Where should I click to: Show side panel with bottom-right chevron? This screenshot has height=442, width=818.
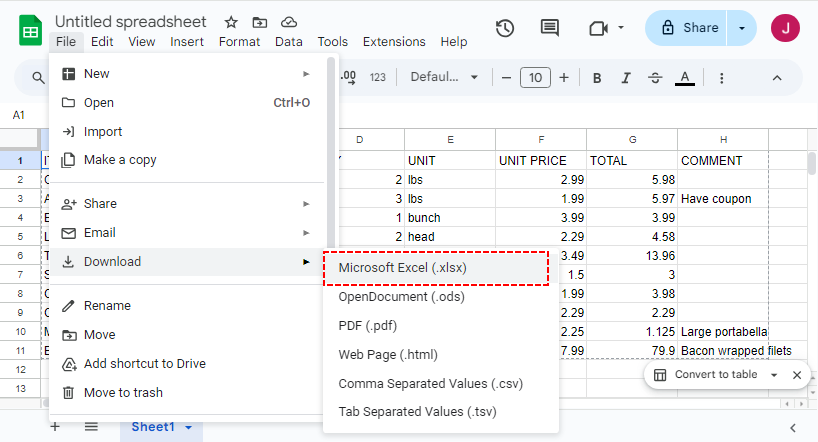pyautogui.click(x=792, y=428)
